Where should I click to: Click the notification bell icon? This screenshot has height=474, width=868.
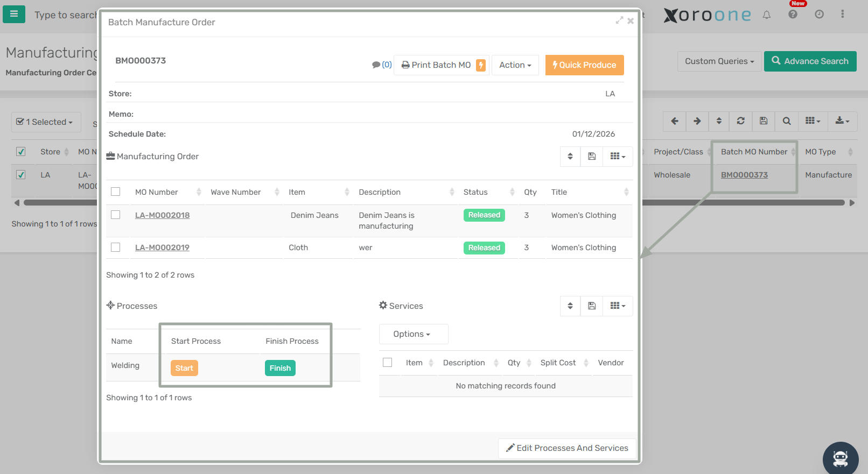pos(767,15)
